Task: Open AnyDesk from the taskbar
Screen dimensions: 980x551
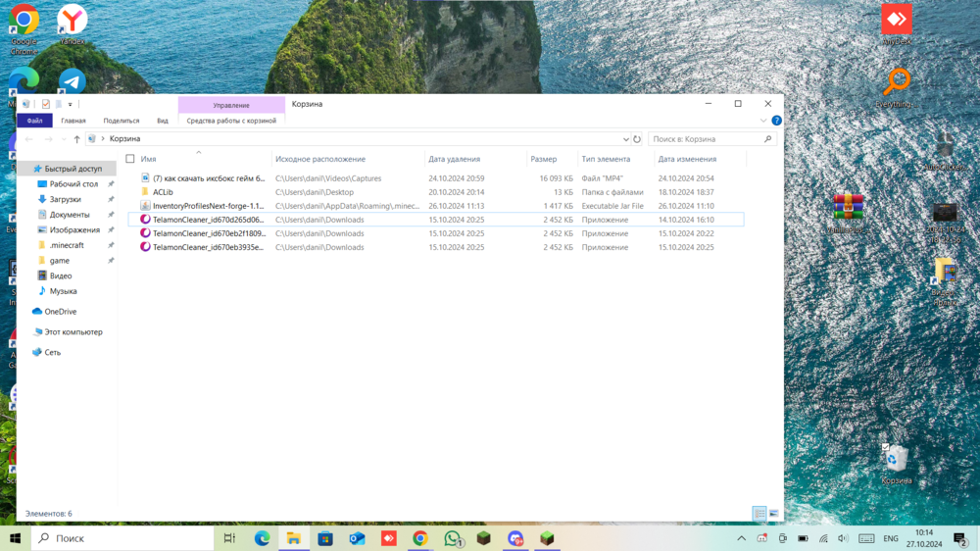Action: [389, 538]
